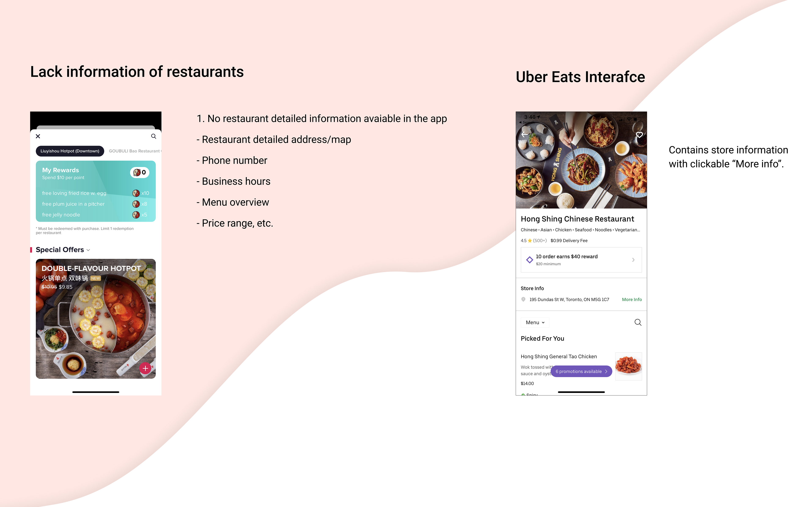Screen dimensions: 812x507
Task: Open the 10 order earns $40 reward chevron
Action: click(633, 260)
